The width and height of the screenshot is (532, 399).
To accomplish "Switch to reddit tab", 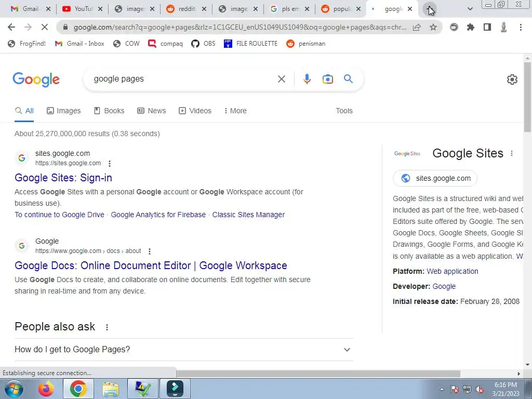I will 186,9.
